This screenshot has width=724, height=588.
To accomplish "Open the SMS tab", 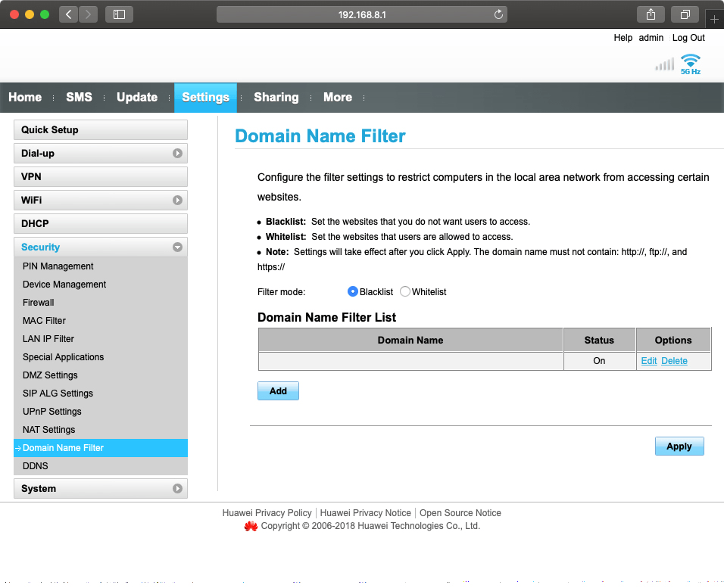I will [x=79, y=98].
